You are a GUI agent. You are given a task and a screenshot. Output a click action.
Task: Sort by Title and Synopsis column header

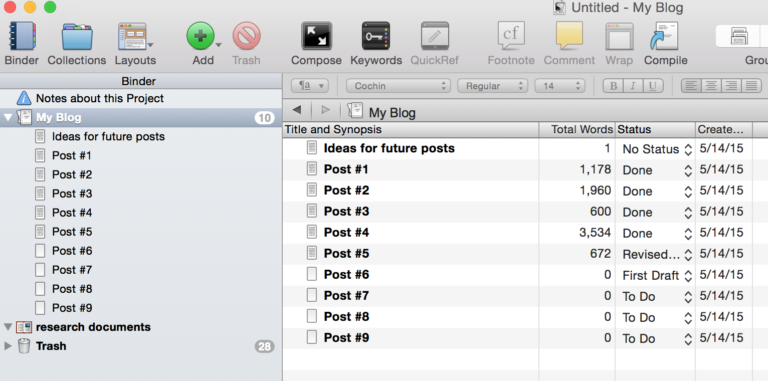(x=410, y=130)
